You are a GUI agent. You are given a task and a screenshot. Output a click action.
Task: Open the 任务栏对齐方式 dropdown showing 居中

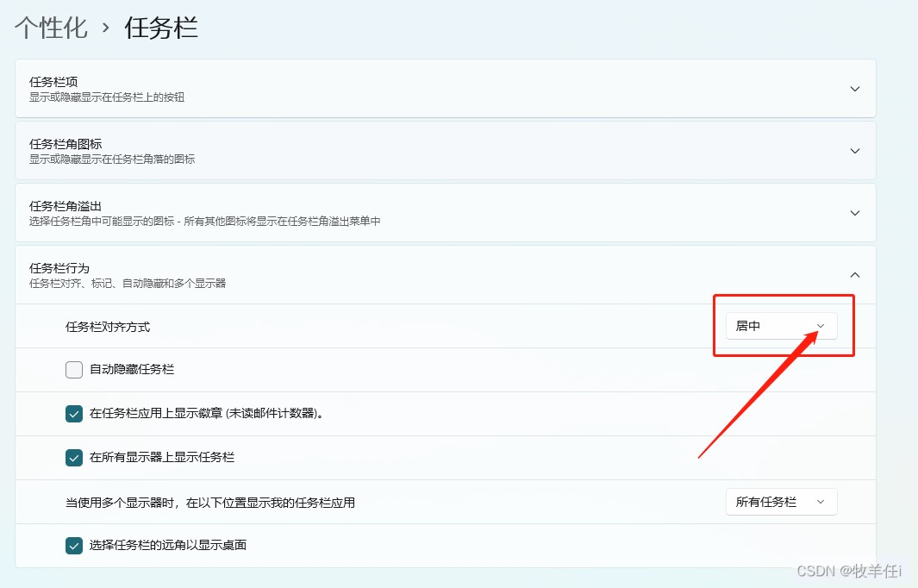[782, 326]
